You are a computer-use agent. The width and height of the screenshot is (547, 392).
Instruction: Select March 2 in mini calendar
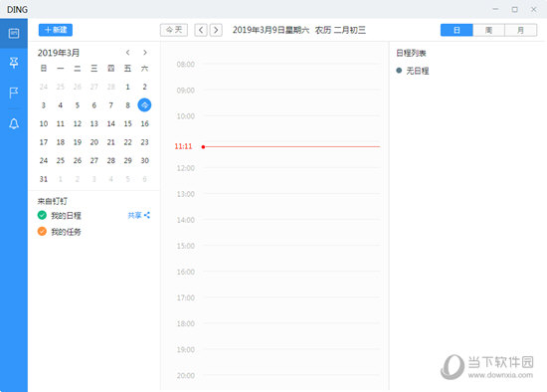(144, 87)
